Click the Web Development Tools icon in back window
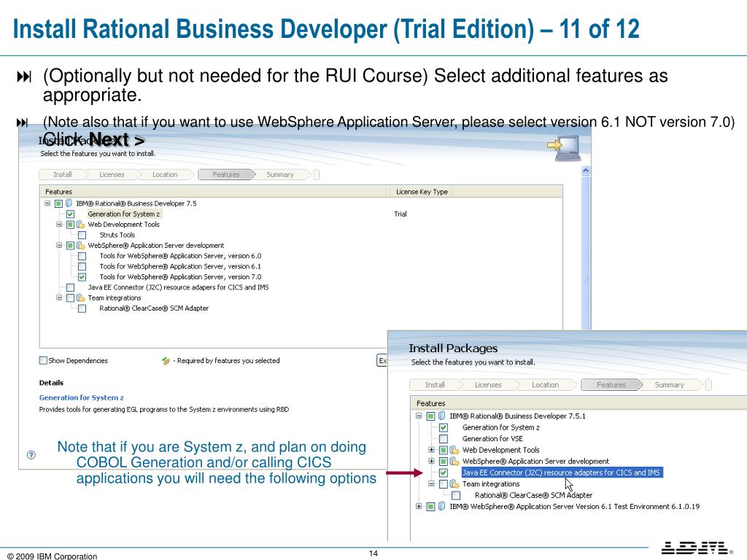The width and height of the screenshot is (747, 560). pyautogui.click(x=80, y=225)
